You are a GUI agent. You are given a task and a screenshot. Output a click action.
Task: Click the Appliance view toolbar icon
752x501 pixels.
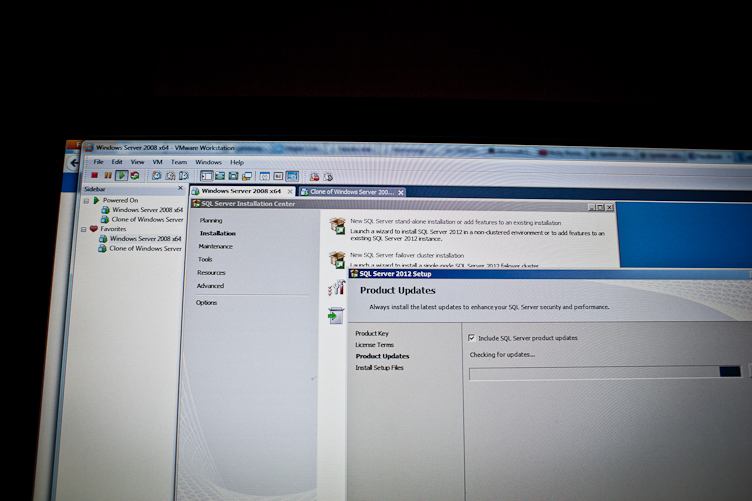point(278,176)
